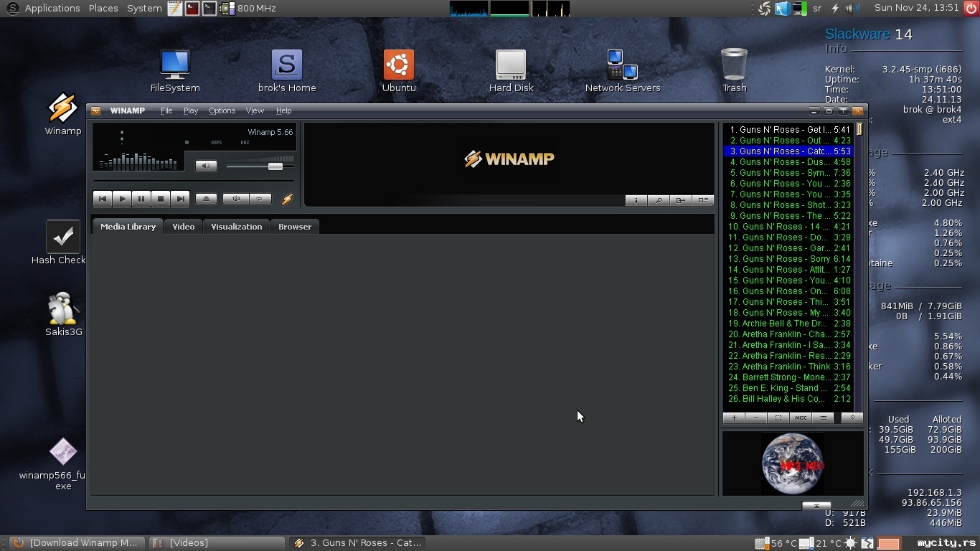Open the Places menu in top panel
This screenshot has width=980, height=551.
tap(103, 9)
